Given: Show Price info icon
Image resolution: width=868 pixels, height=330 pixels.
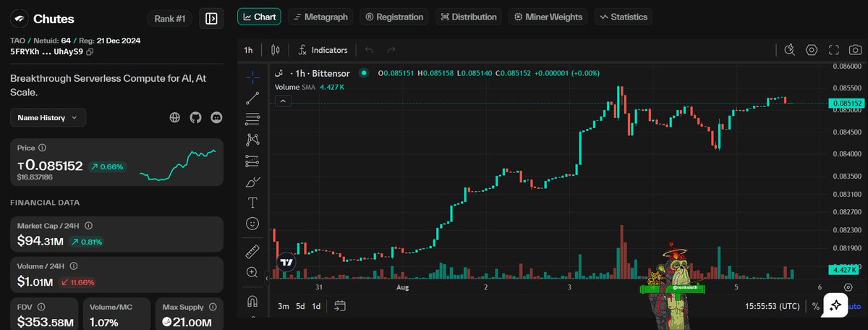Looking at the screenshot, I should 43,148.
